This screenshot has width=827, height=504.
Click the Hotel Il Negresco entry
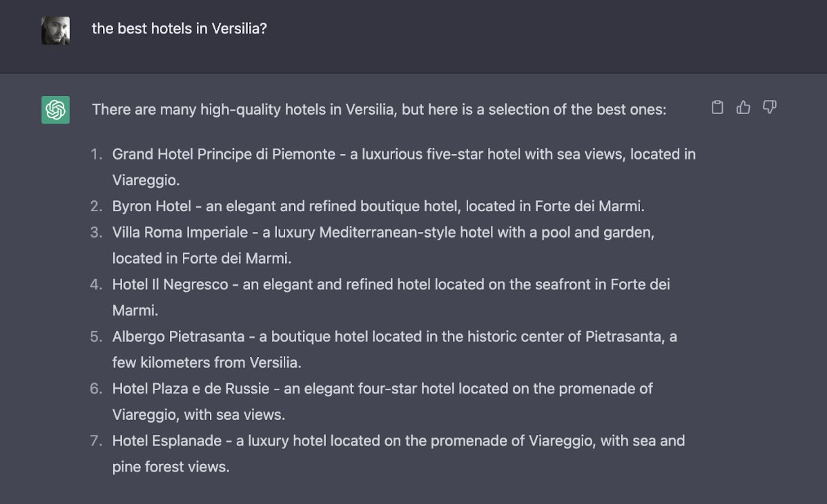[x=391, y=297]
